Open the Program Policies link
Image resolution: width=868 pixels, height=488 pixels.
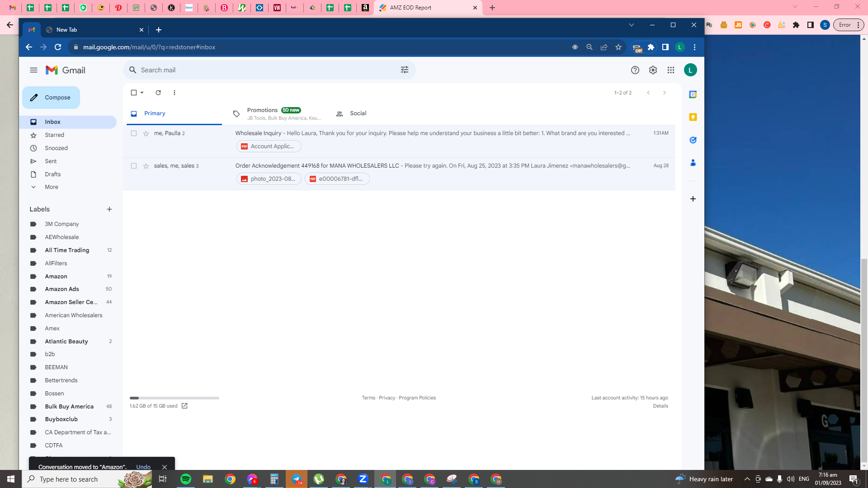(417, 398)
